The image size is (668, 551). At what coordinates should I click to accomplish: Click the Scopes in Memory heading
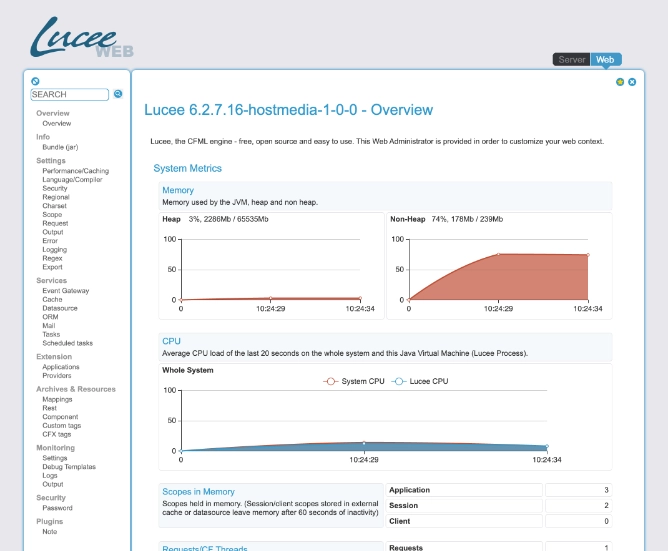pos(198,492)
